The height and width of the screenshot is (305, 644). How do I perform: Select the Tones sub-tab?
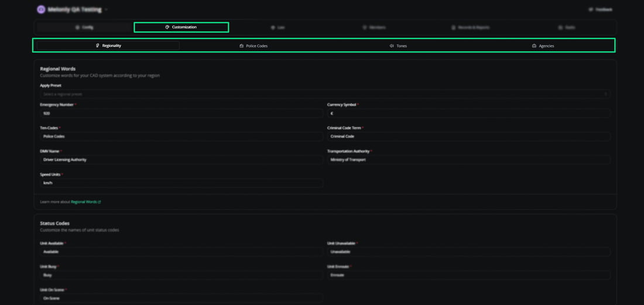pyautogui.click(x=398, y=46)
